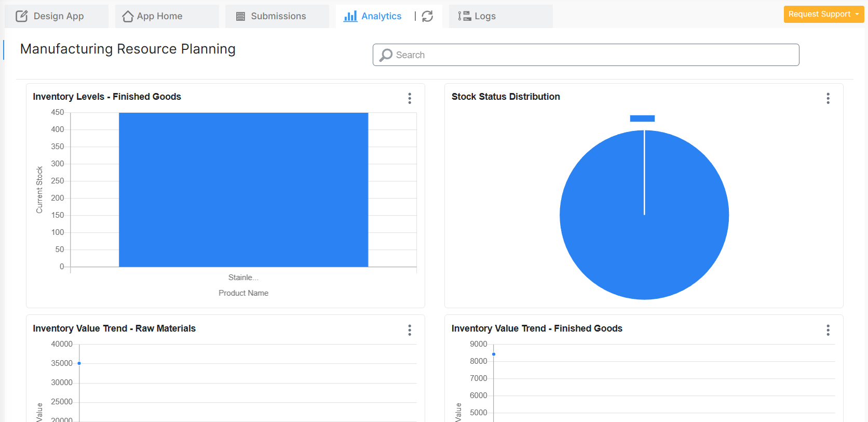Go to App Home tab
The width and height of the screenshot is (868, 422).
(x=167, y=16)
